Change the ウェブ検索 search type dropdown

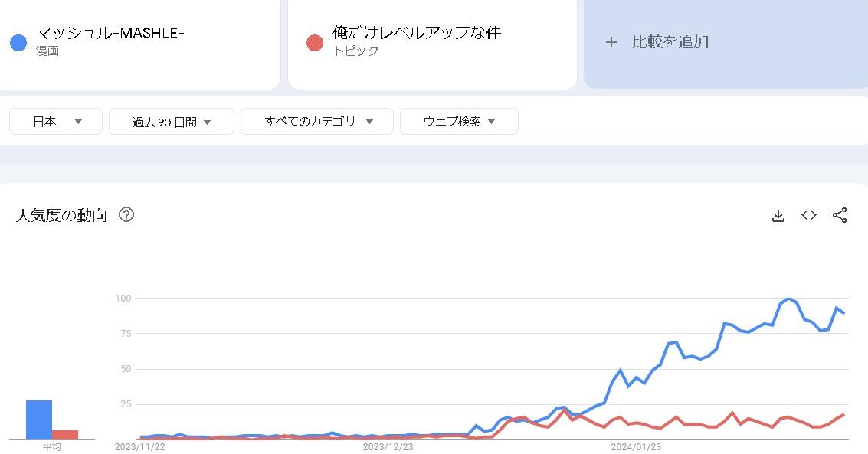click(x=459, y=121)
